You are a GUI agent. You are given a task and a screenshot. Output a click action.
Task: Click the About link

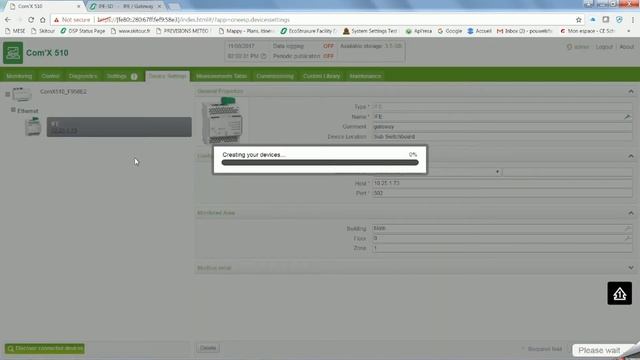627,47
